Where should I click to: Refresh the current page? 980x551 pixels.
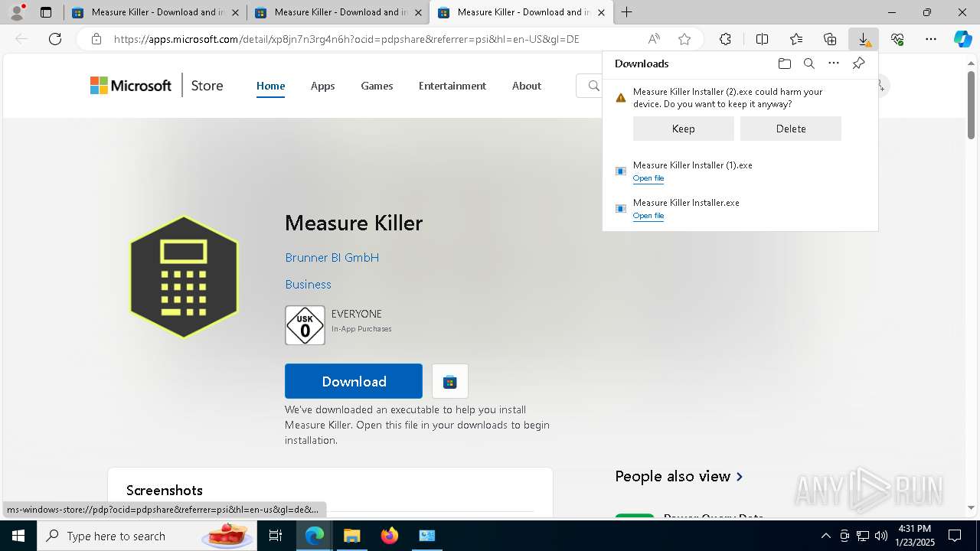(x=55, y=39)
